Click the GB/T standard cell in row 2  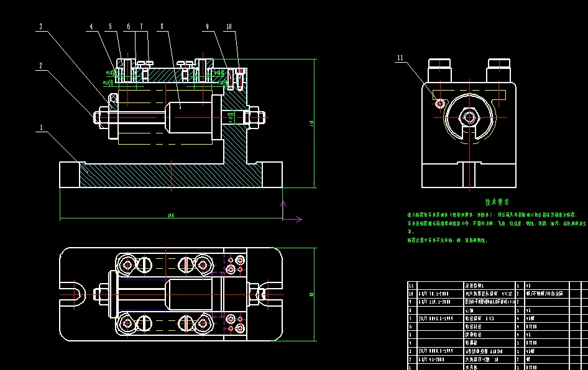pyautogui.click(x=441, y=359)
